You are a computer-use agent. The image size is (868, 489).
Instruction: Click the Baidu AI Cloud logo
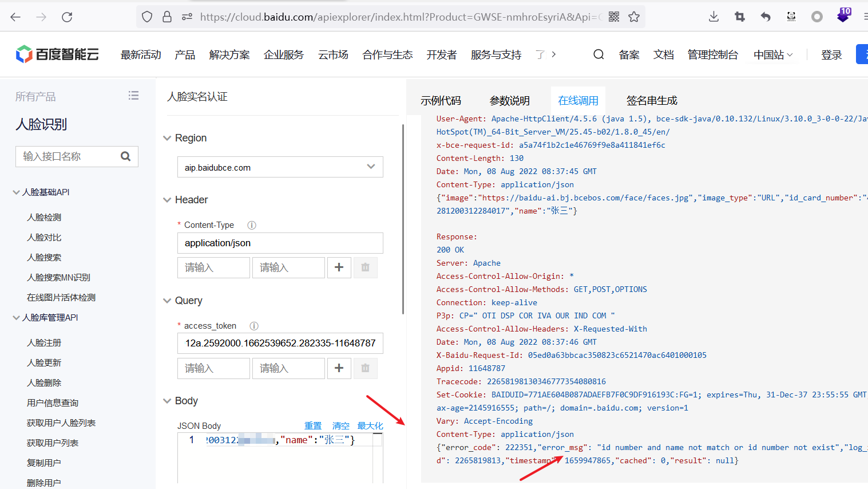(x=57, y=54)
